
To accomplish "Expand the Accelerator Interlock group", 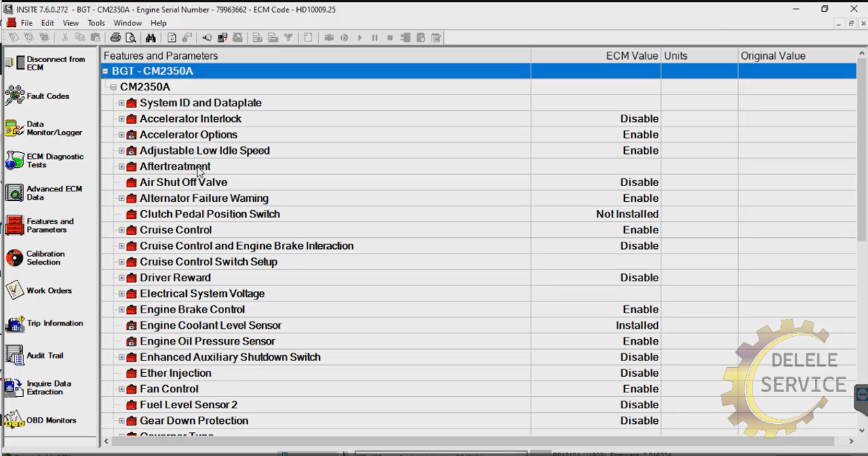I will (121, 119).
